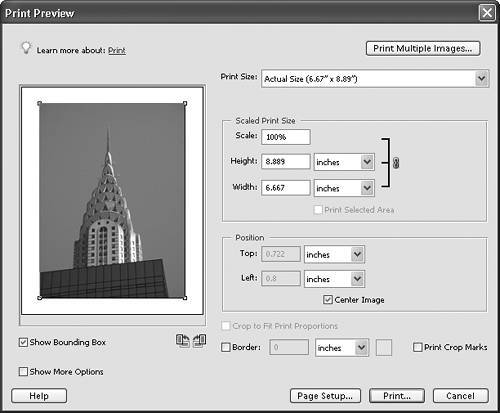Enable Show More Options checkbox
The width and height of the screenshot is (500, 413).
[x=23, y=371]
